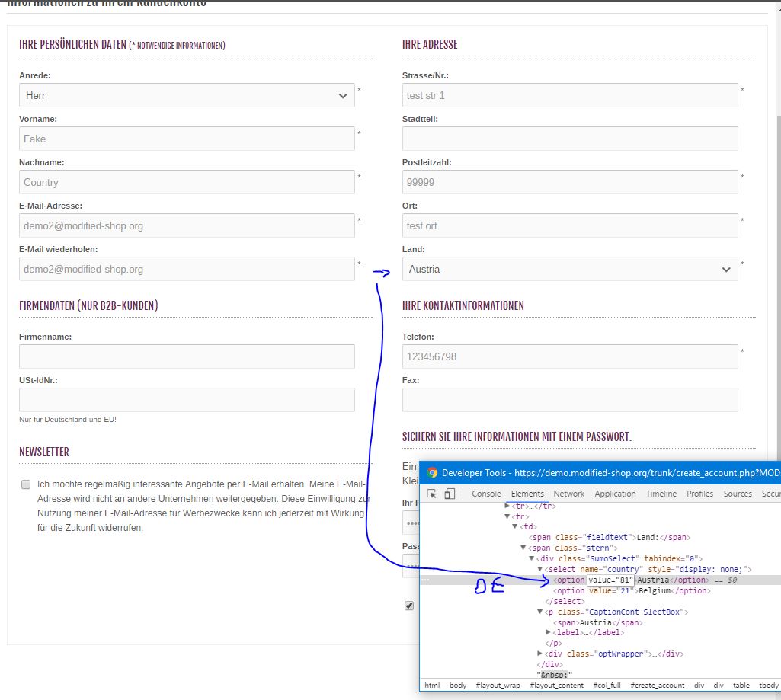Screen dimensions: 781x700
Task: Click the inspect element picker icon
Action: point(432,494)
